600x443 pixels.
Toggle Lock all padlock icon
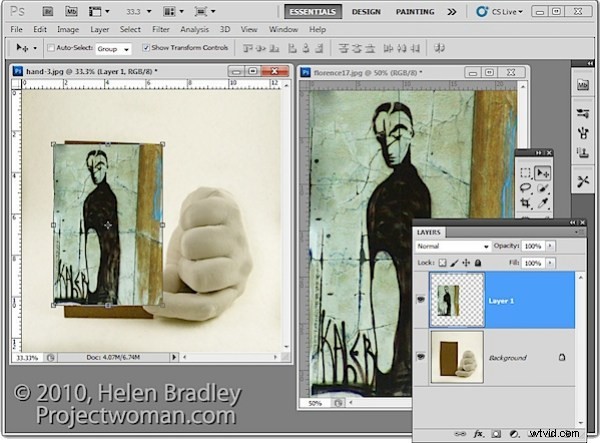click(478, 263)
